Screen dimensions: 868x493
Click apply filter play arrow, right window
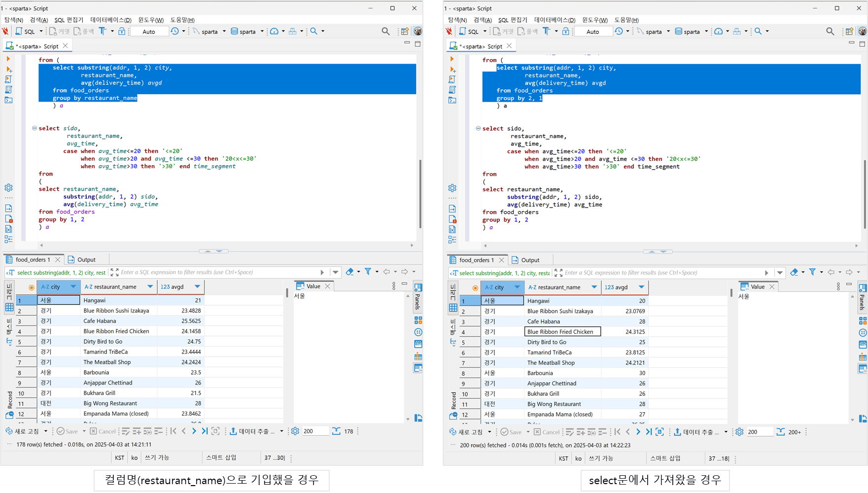(x=766, y=273)
